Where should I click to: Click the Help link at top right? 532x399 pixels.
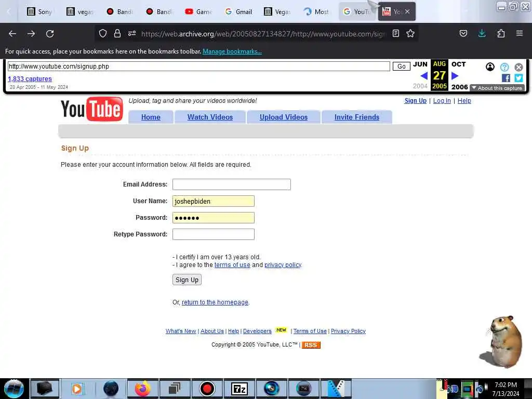coord(464,101)
